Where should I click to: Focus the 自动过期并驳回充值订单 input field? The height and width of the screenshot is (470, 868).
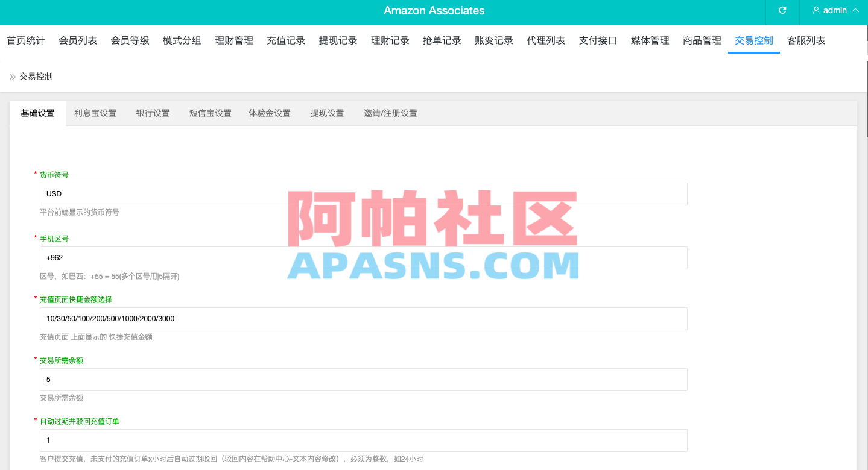coord(363,440)
